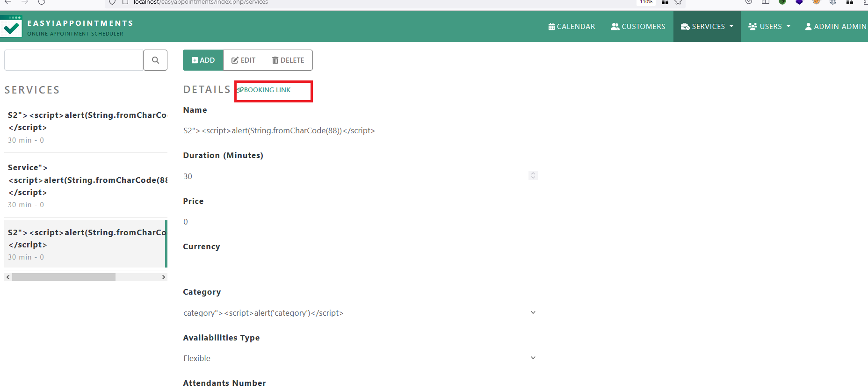Click the Easy!Appointments checkmark logo
This screenshot has width=868, height=391.
tap(11, 26)
